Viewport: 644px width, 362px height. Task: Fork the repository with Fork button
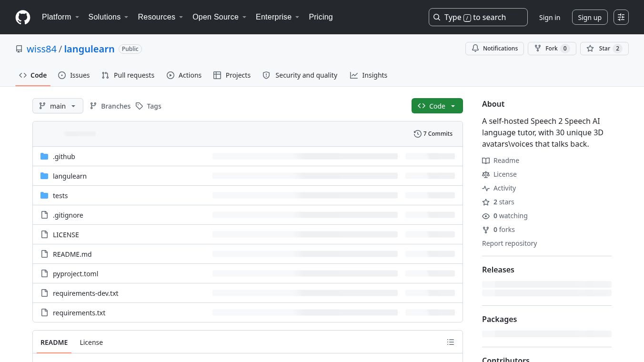click(552, 48)
